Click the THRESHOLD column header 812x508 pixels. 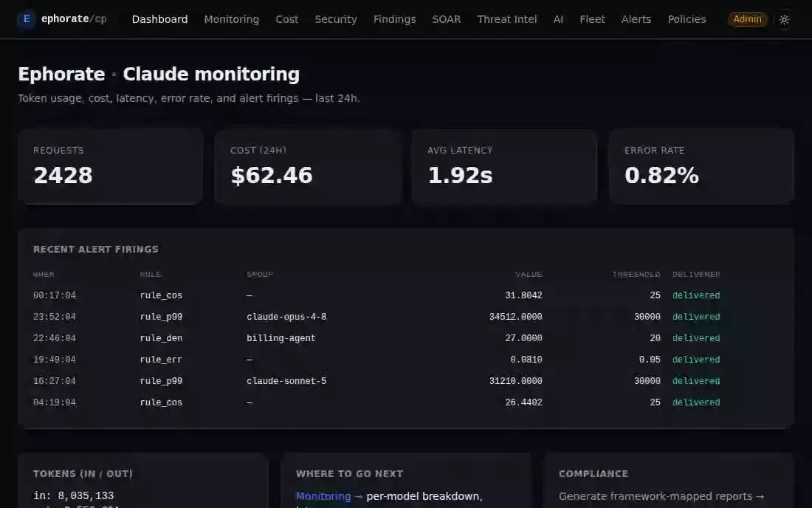[x=636, y=275]
